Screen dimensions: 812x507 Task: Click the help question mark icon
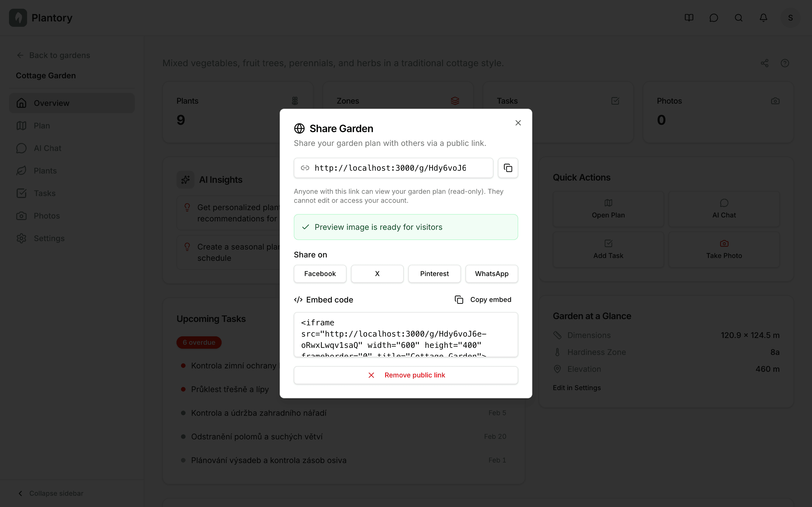[x=784, y=63]
